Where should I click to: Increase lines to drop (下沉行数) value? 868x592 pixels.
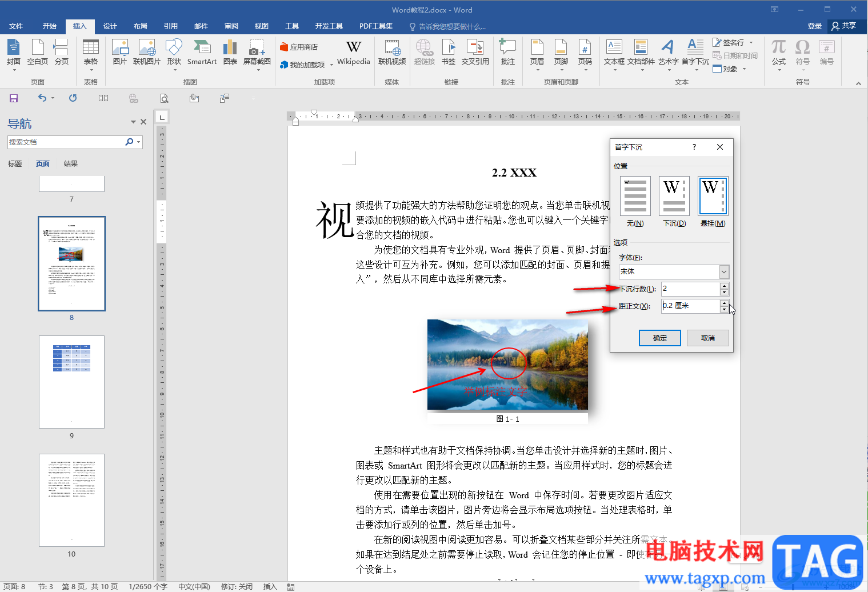click(x=725, y=286)
